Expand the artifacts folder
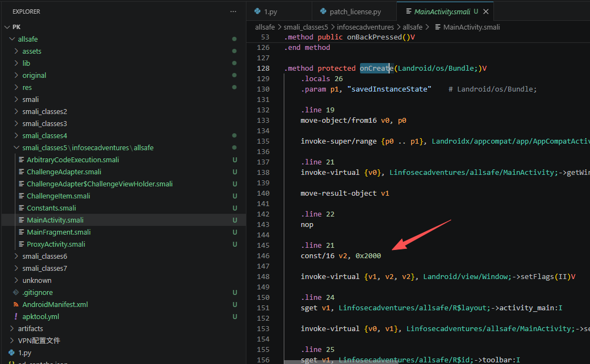The width and height of the screenshot is (590, 364). (12, 328)
